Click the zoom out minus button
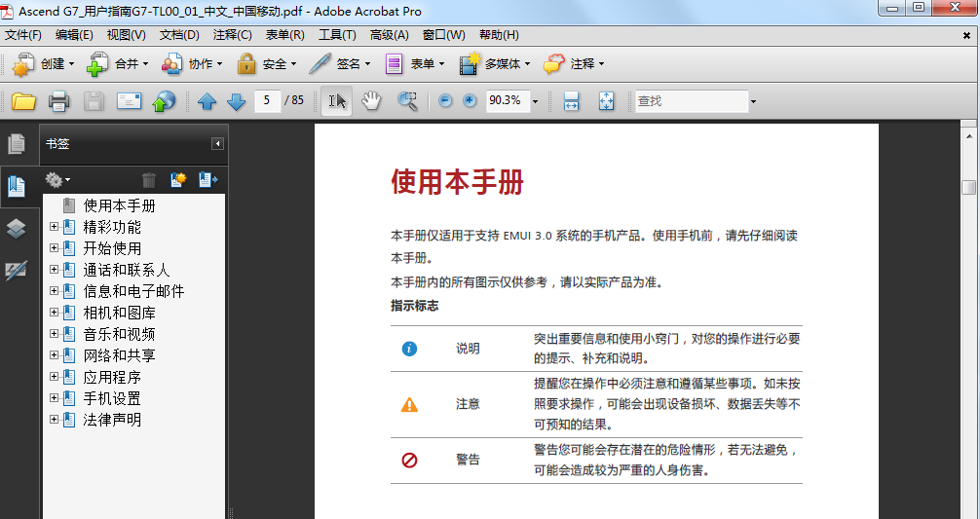The height and width of the screenshot is (519, 980). click(x=445, y=100)
